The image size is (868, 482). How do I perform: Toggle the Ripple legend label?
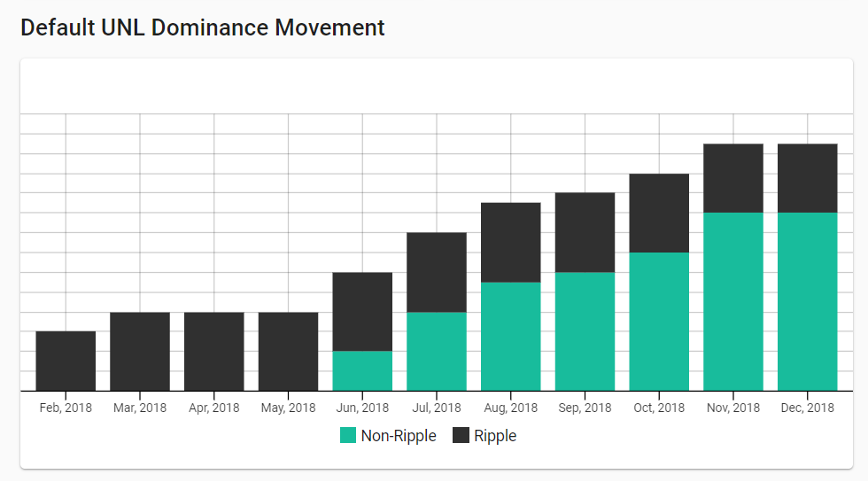[495, 435]
